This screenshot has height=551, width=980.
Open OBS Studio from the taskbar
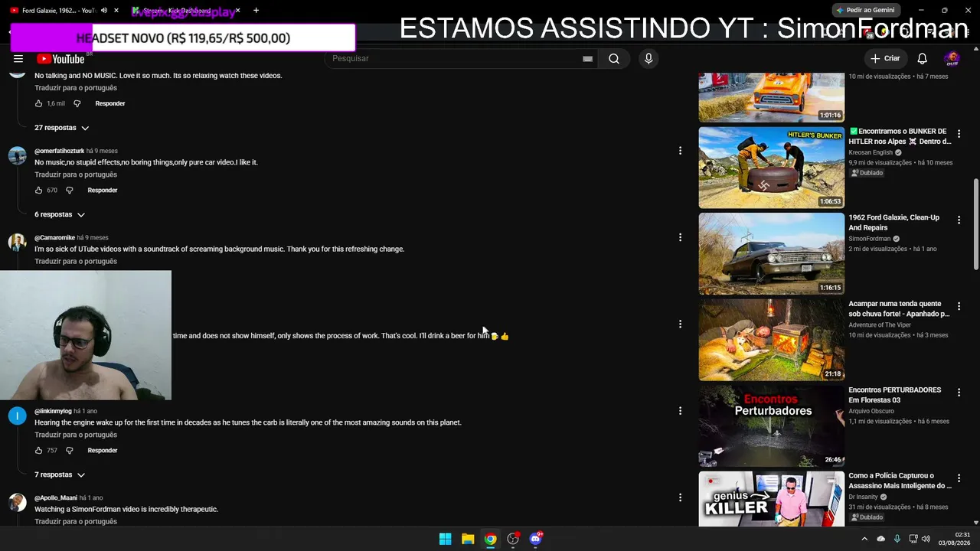click(x=513, y=539)
